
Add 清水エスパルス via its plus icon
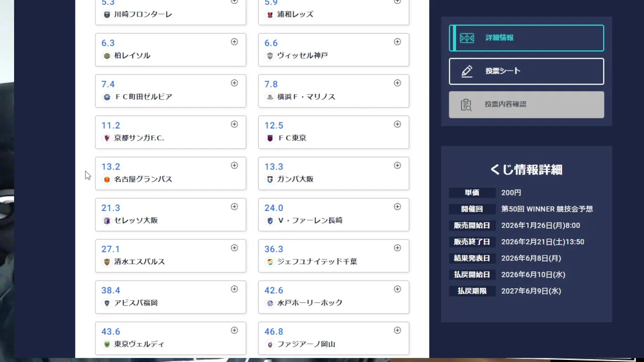click(x=234, y=248)
